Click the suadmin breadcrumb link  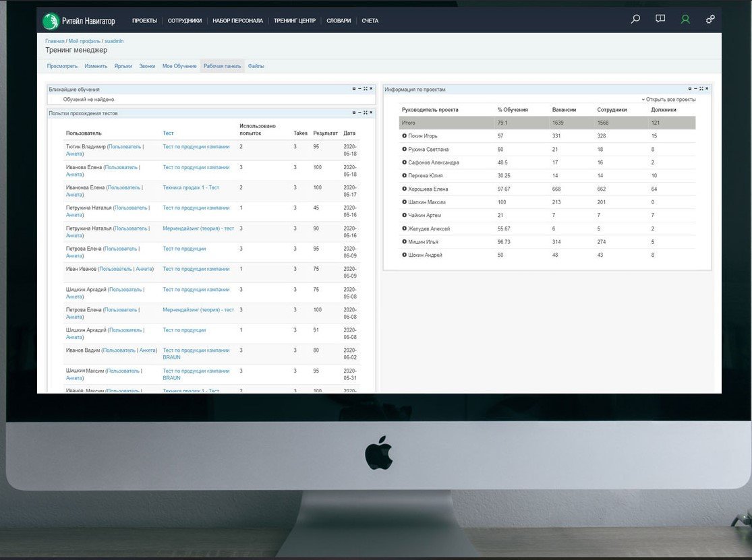(x=114, y=41)
